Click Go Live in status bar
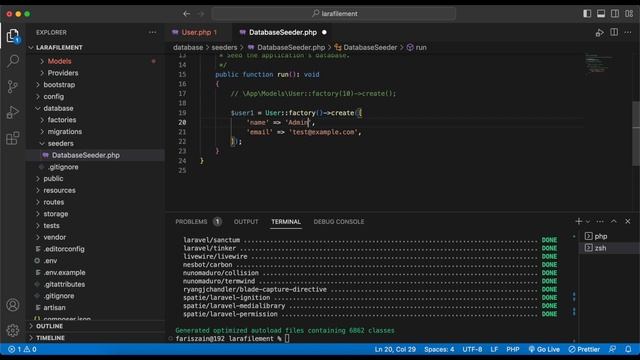Viewport: 640px width, 360px height. tap(544, 349)
